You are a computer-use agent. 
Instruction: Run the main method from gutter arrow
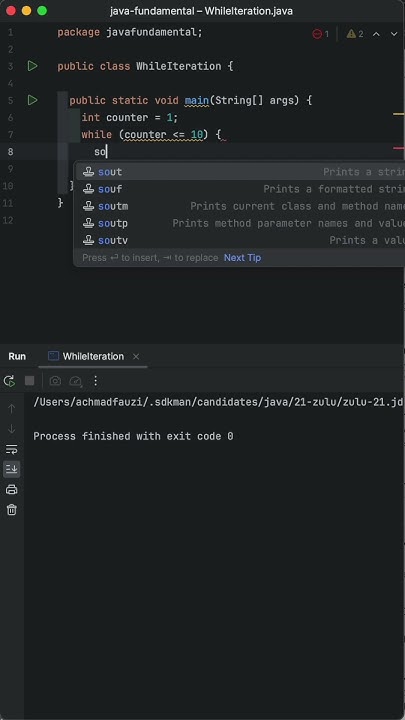pos(32,100)
